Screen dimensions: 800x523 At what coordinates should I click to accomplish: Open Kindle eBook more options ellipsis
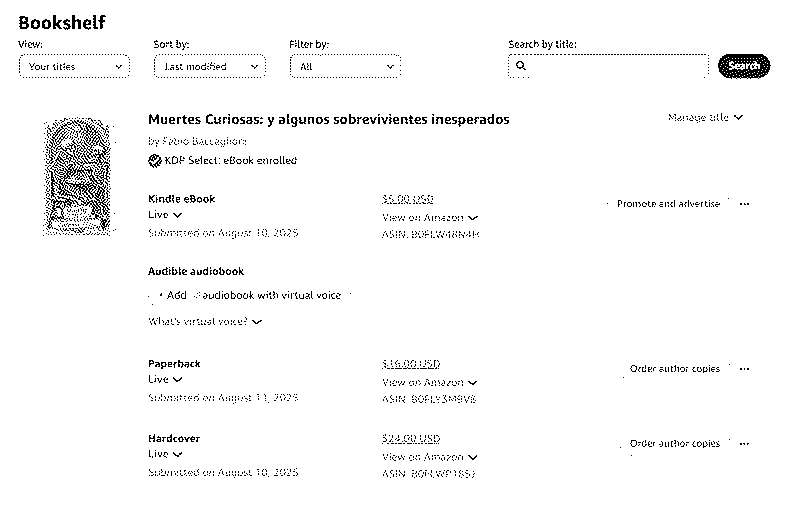[x=744, y=204]
